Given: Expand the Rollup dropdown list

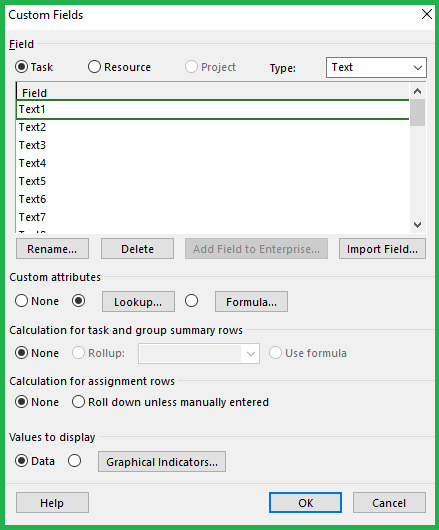Looking at the screenshot, I should coord(199,354).
